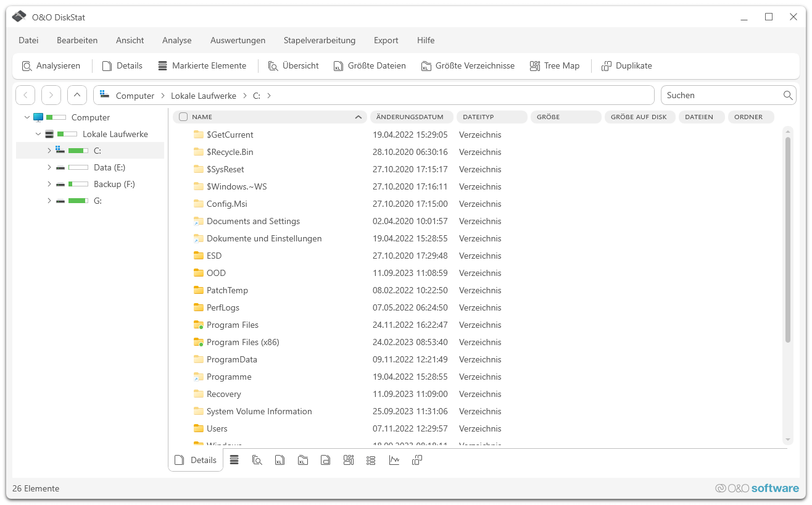The height and width of the screenshot is (505, 812).
Task: Sort by the Dateityp column header
Action: pos(492,117)
